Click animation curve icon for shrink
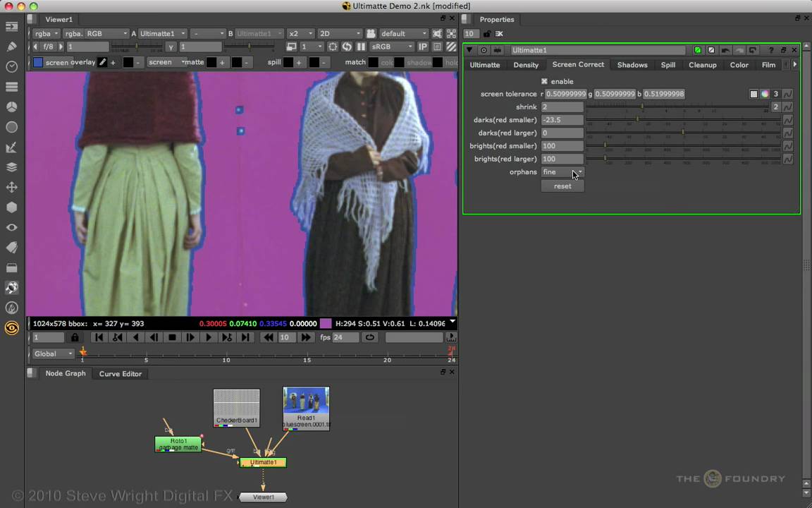812x508 pixels. click(787, 107)
